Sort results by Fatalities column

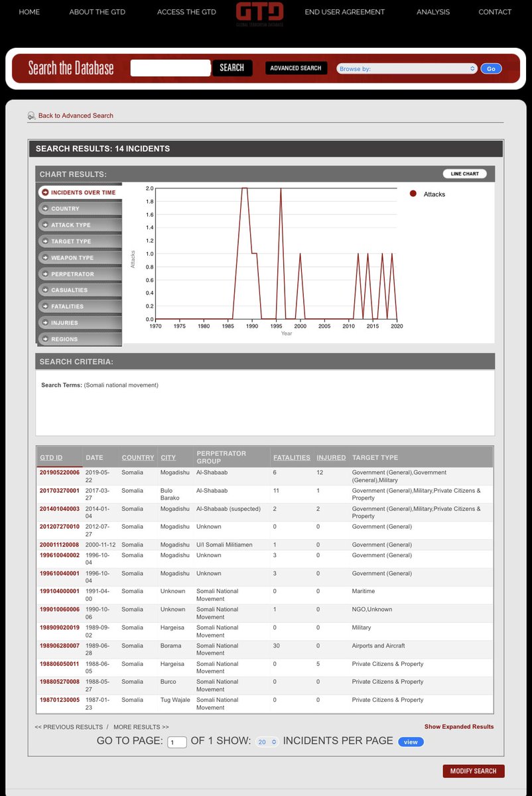[x=291, y=458]
